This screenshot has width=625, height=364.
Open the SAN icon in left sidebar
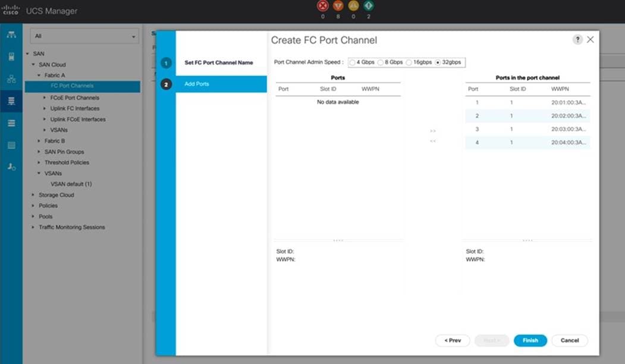point(11,101)
